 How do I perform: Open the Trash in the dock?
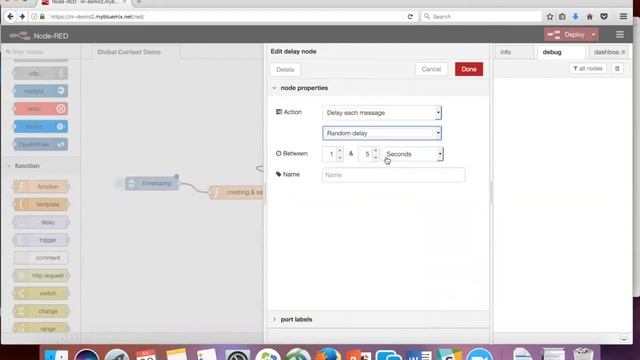pyautogui.click(x=583, y=353)
